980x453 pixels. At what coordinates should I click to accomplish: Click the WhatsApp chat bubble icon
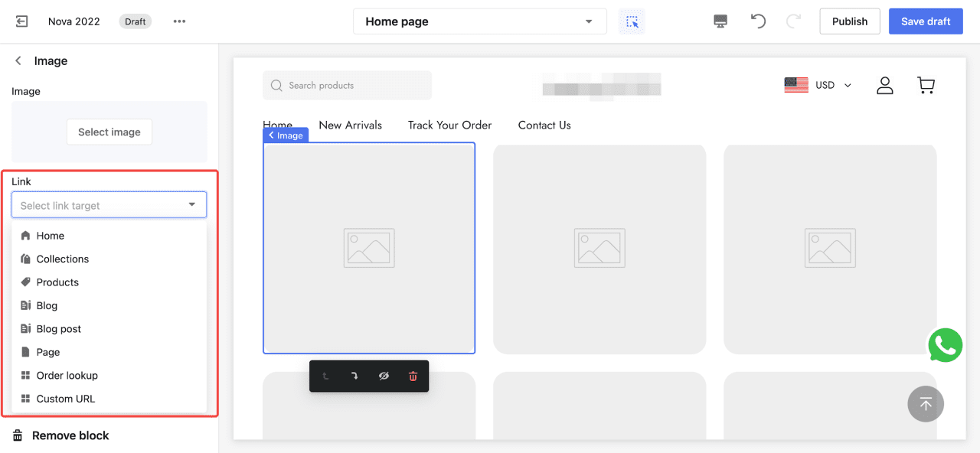[x=945, y=345]
